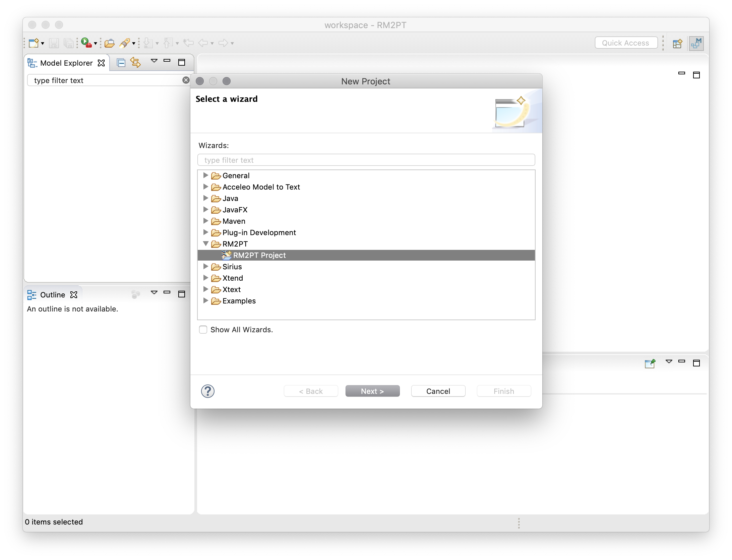Expand the Xtend wizard folder
This screenshot has width=732, height=560.
pyautogui.click(x=206, y=278)
